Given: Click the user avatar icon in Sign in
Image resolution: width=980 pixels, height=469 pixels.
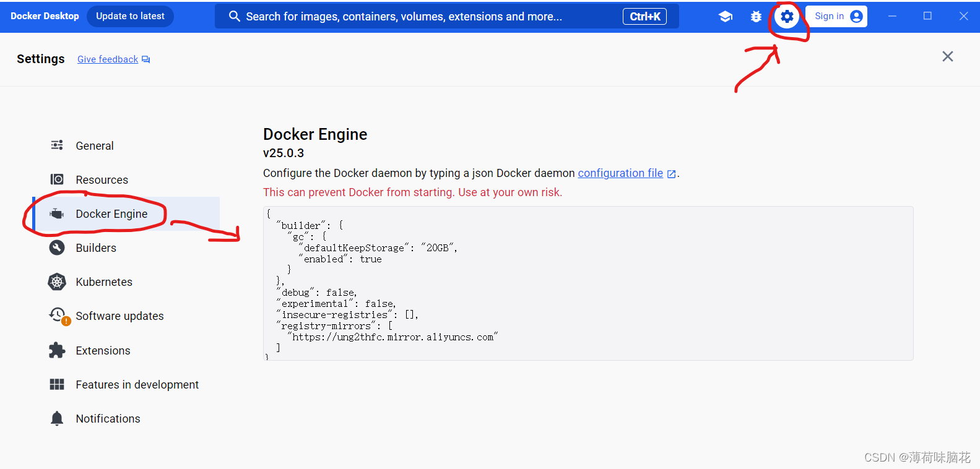Looking at the screenshot, I should tap(857, 16).
